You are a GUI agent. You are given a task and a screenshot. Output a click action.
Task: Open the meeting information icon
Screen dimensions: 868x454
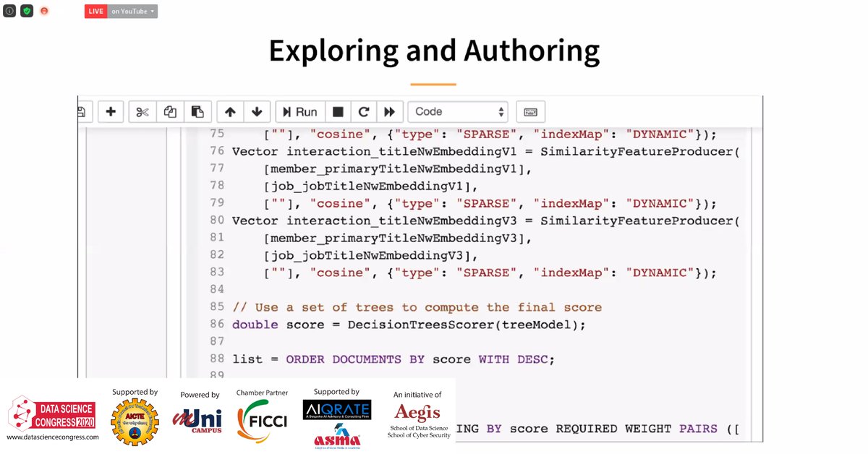tap(9, 12)
